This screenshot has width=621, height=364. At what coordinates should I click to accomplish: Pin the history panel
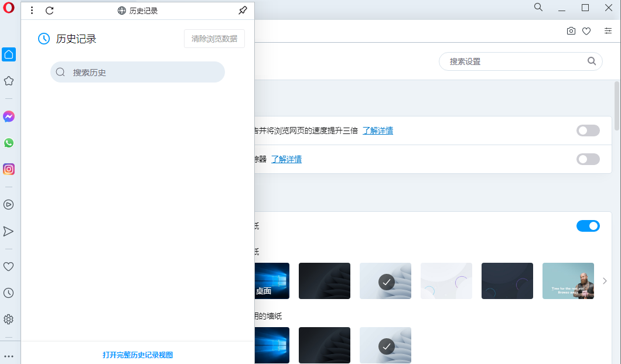(x=243, y=10)
